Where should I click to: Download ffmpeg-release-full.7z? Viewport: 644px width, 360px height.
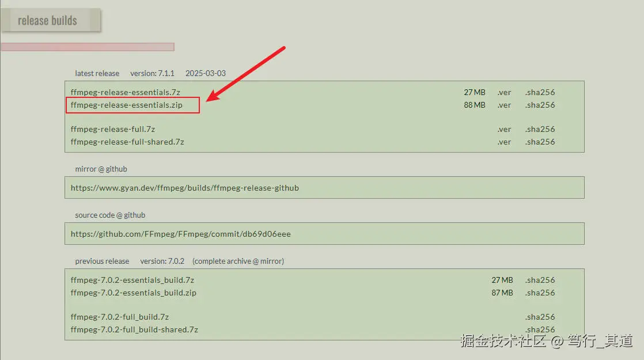(112, 129)
